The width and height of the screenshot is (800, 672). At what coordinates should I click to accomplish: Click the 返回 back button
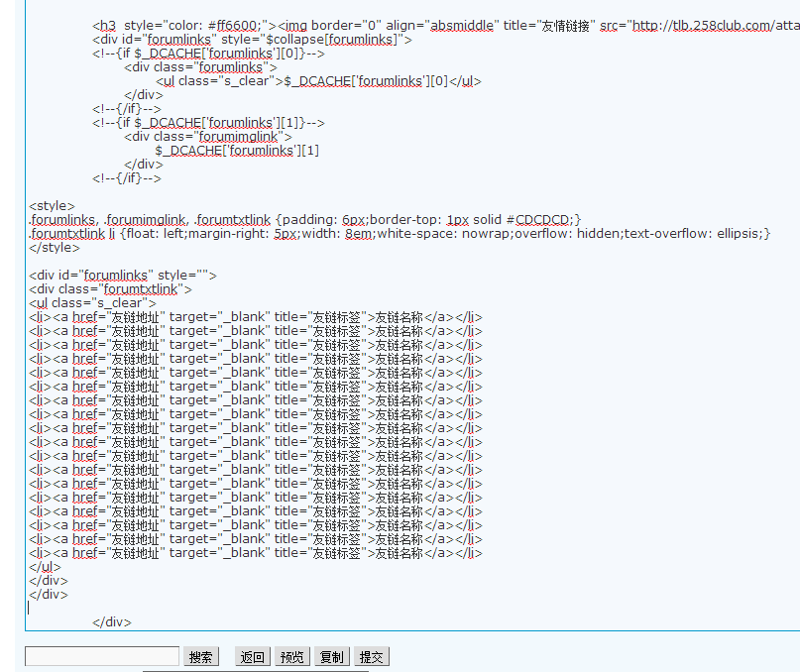point(253,657)
